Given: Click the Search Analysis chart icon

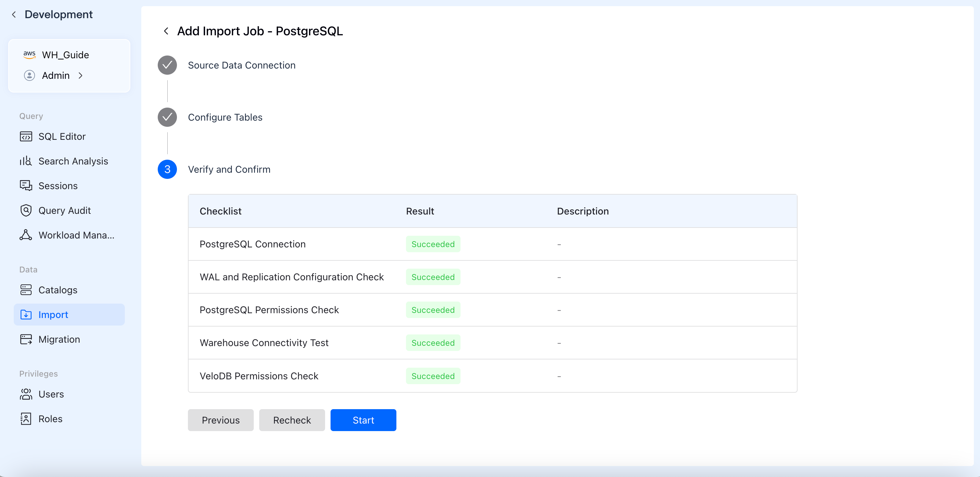Looking at the screenshot, I should [x=25, y=161].
